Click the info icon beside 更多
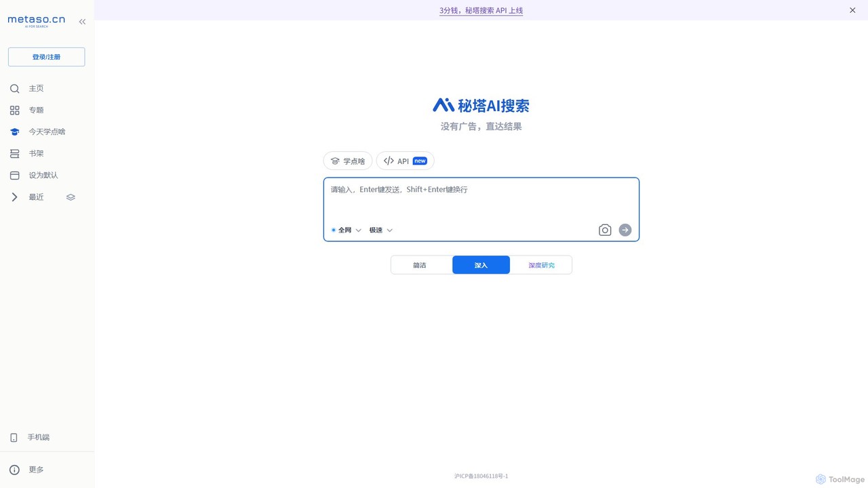868x488 pixels. click(x=14, y=470)
